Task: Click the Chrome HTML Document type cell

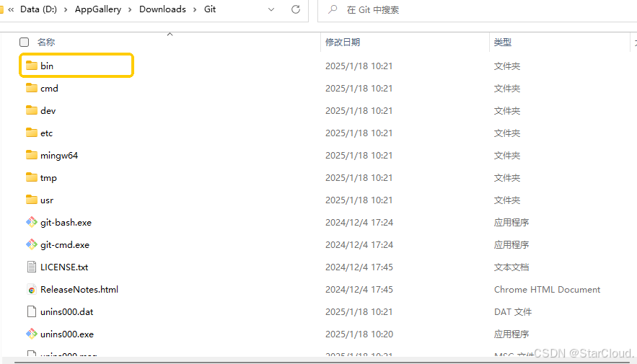Action: (x=547, y=289)
